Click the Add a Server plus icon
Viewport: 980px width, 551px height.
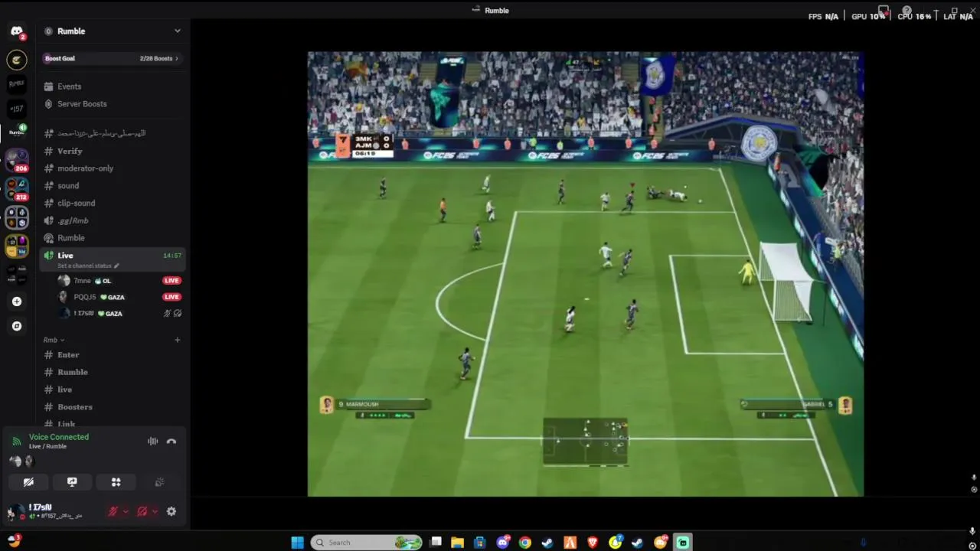17,302
